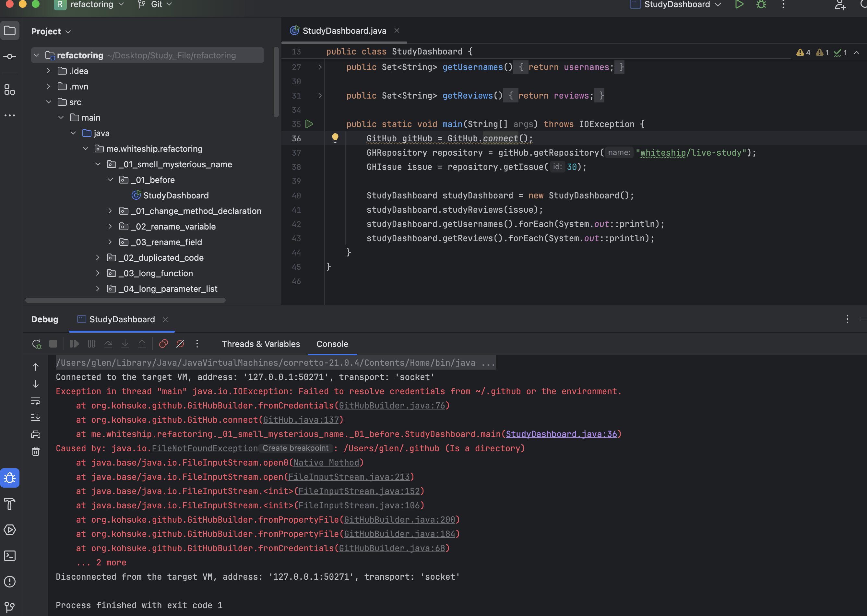The width and height of the screenshot is (867, 616).
Task: Click Step Into in Debug toolbar
Action: click(x=125, y=344)
